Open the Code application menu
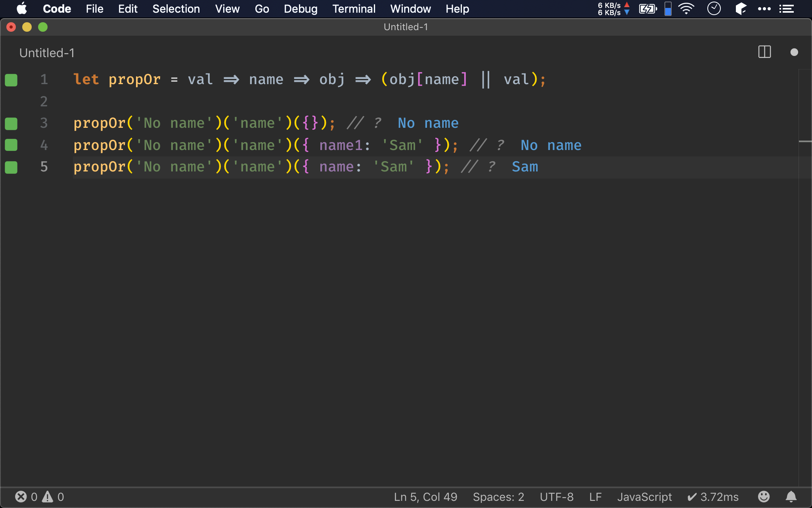The width and height of the screenshot is (812, 508). point(57,9)
